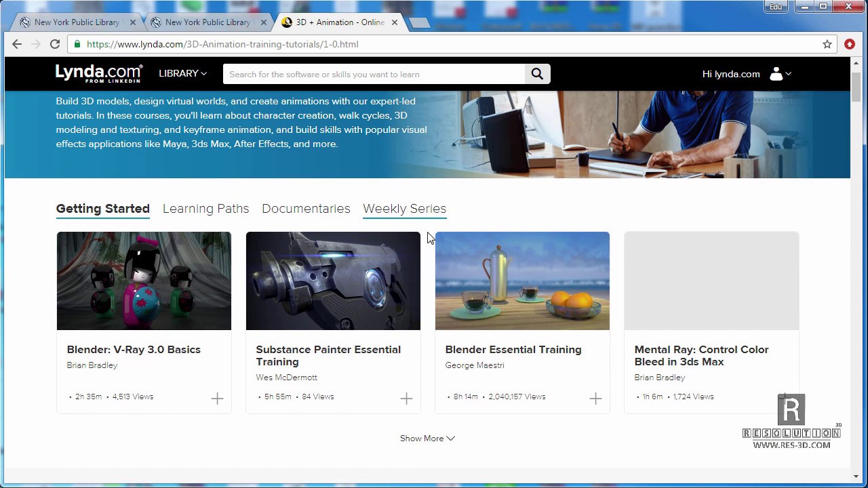Open the Weekly Series tab
This screenshot has width=868, height=488.
tap(404, 209)
